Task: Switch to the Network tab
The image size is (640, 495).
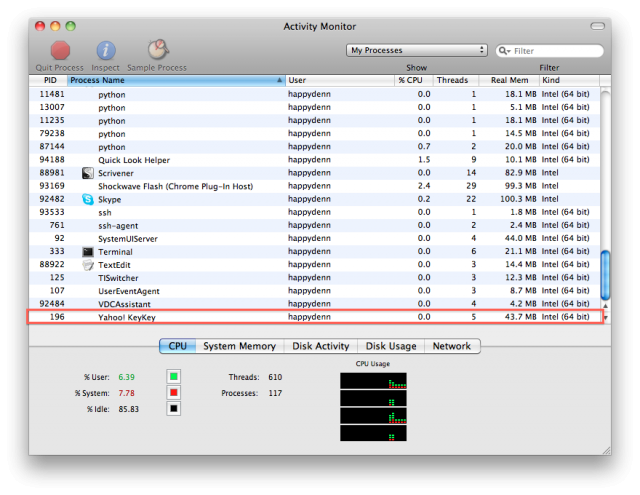Action: [452, 346]
